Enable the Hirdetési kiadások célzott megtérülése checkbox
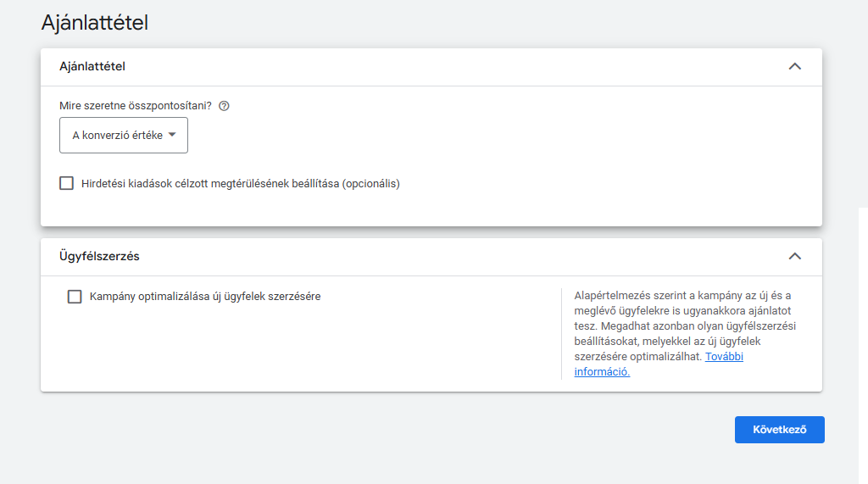868x484 pixels. click(x=67, y=183)
